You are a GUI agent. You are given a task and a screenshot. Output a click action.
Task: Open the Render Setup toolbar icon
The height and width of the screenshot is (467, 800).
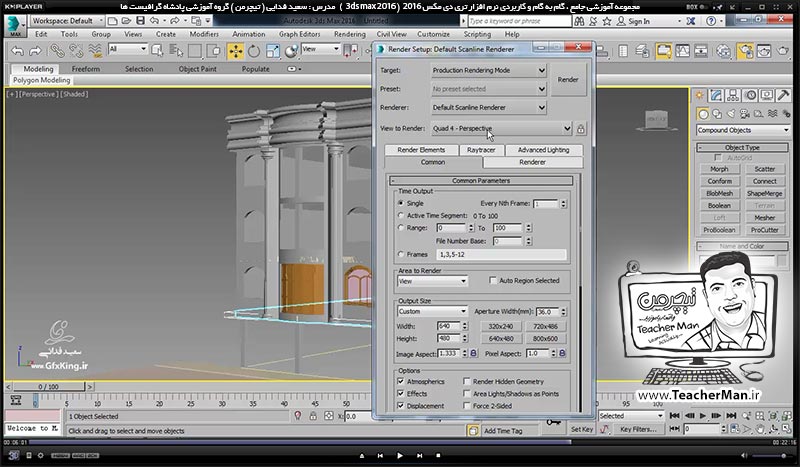pos(744,51)
